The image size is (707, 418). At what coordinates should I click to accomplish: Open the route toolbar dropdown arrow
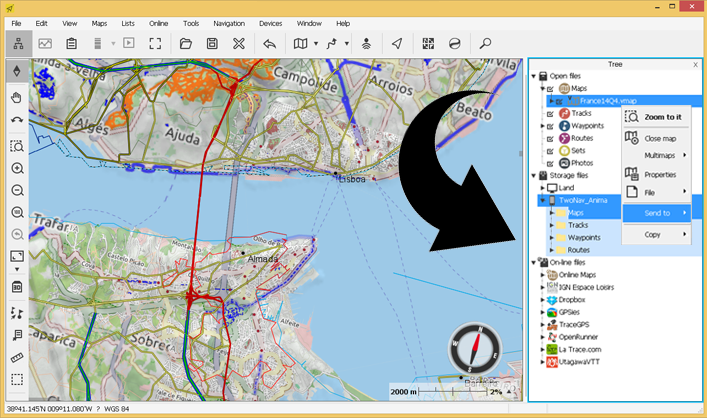[x=346, y=44]
